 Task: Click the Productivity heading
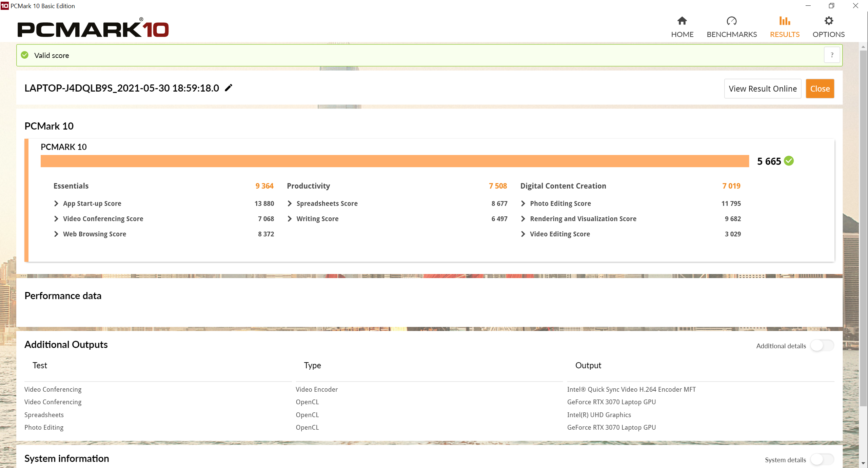[308, 186]
